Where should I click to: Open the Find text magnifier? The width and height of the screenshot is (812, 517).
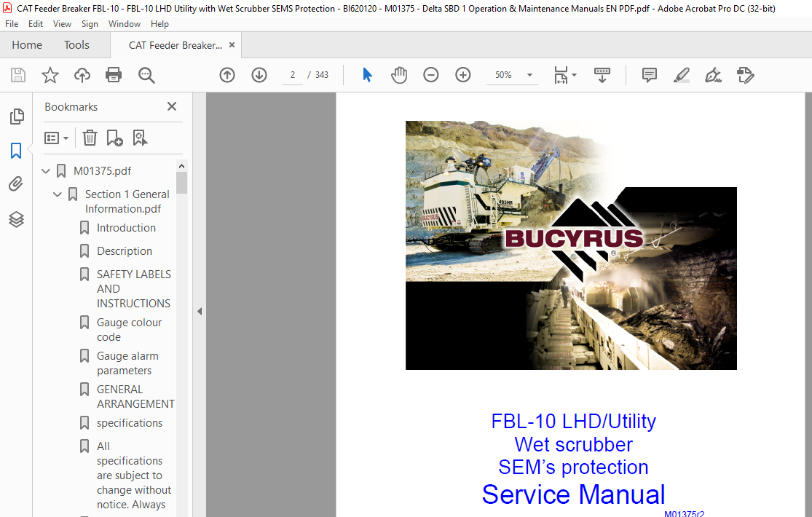(x=146, y=75)
